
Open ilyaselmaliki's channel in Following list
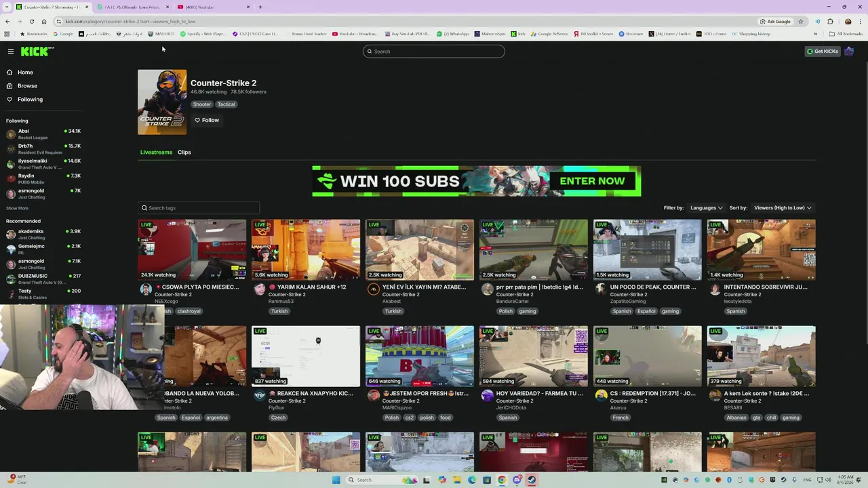click(x=43, y=163)
